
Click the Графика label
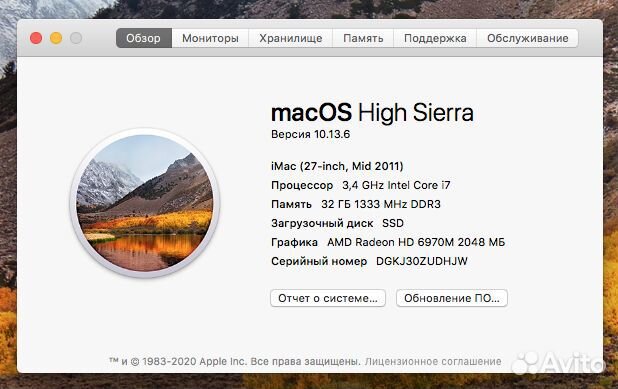(x=294, y=242)
